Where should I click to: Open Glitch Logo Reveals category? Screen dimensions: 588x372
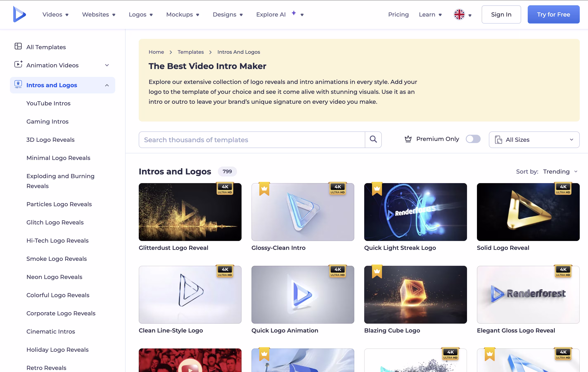click(x=55, y=222)
